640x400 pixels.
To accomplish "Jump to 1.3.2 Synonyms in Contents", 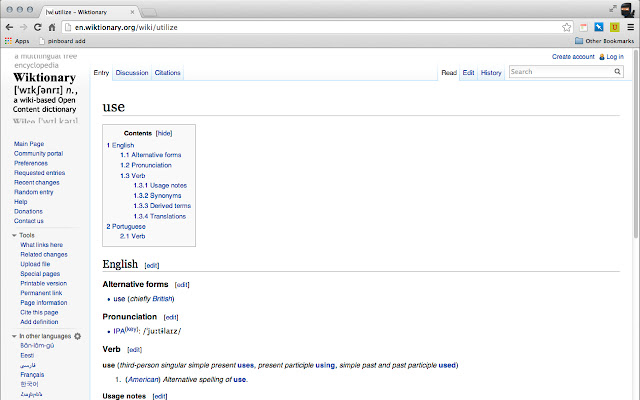I will click(x=158, y=196).
